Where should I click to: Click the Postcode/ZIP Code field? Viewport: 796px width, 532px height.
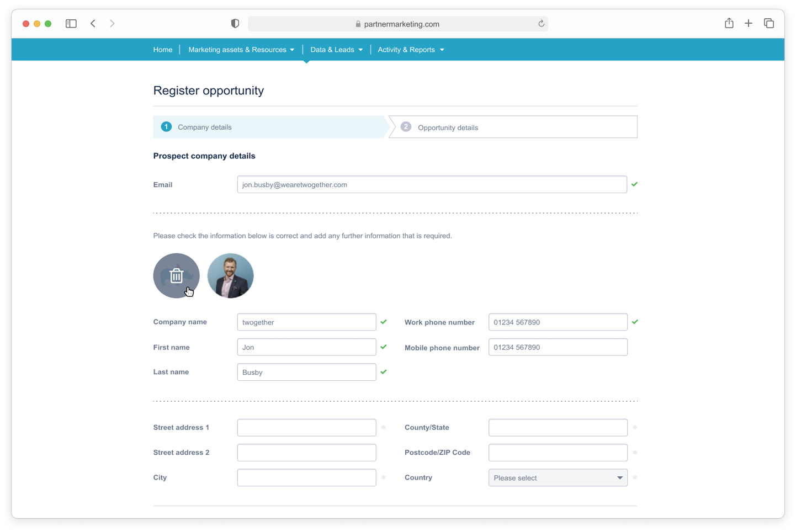558,453
